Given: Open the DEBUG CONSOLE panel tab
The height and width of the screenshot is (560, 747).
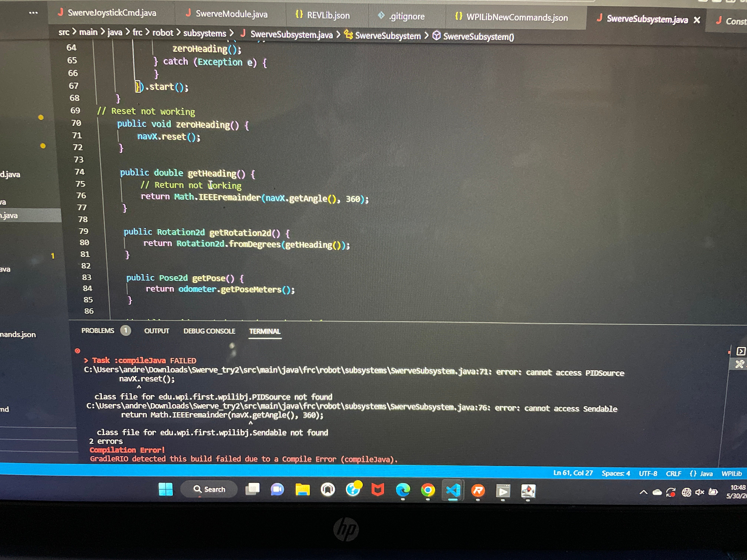Looking at the screenshot, I should click(209, 331).
